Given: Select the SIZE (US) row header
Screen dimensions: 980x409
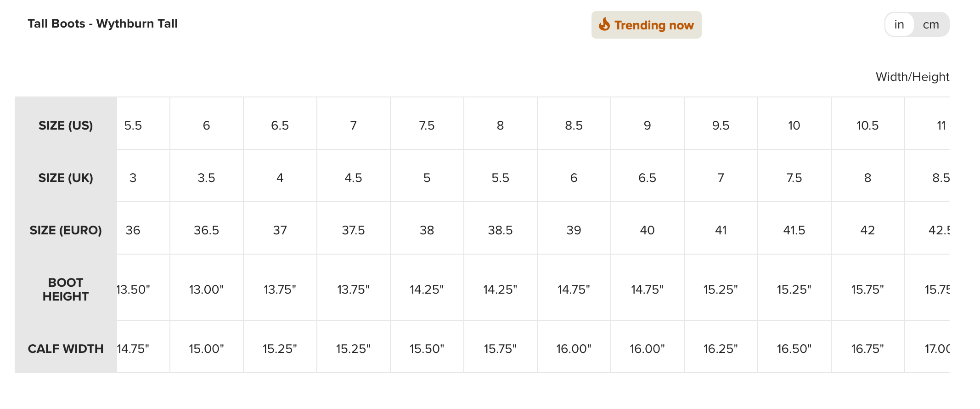Looking at the screenshot, I should coord(66,125).
